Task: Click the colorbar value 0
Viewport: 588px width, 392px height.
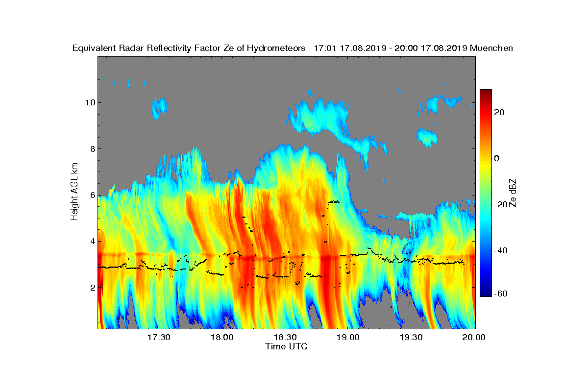Action: point(497,158)
